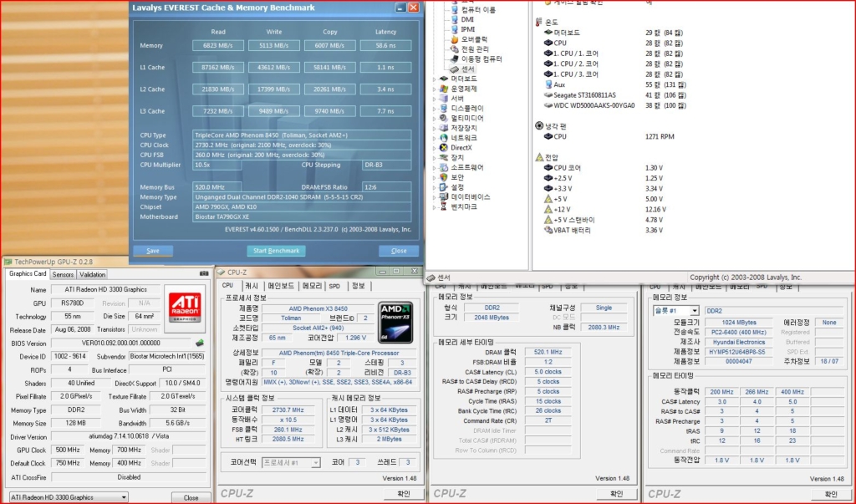Open the 메인보드 tab in CPU-Z
Viewport: 856px width, 504px height.
[281, 286]
